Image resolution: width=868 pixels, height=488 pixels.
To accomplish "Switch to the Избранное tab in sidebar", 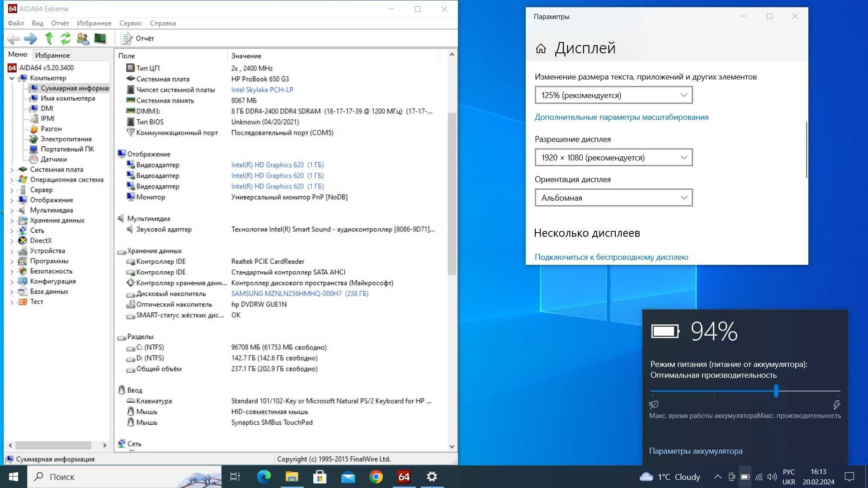I will click(52, 55).
